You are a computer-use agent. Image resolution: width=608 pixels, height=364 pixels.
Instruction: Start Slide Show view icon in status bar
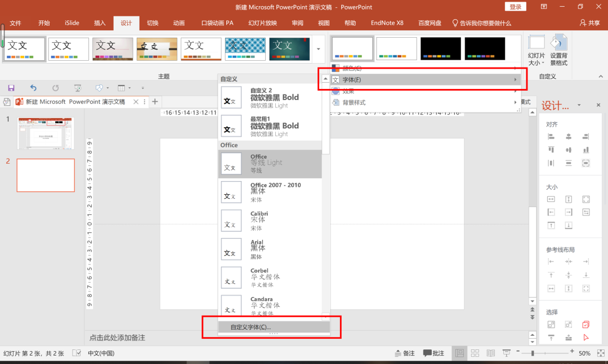pyautogui.click(x=507, y=353)
